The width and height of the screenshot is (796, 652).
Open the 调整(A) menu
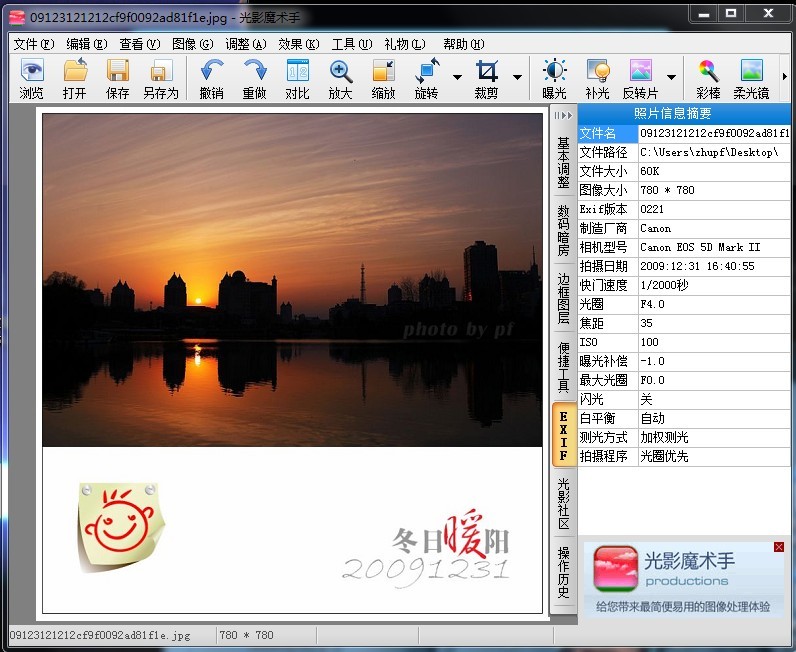click(246, 44)
